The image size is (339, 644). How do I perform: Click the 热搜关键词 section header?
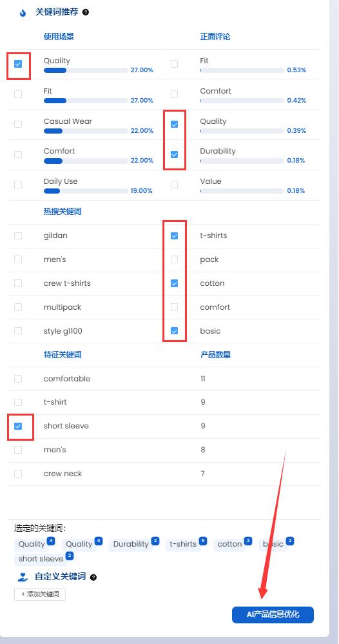tap(63, 212)
